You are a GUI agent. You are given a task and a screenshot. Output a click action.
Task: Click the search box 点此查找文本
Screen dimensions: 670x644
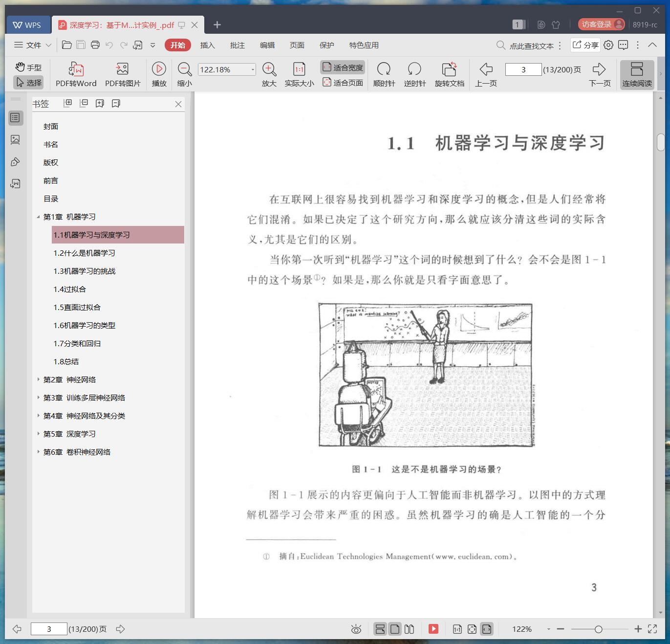pos(525,45)
